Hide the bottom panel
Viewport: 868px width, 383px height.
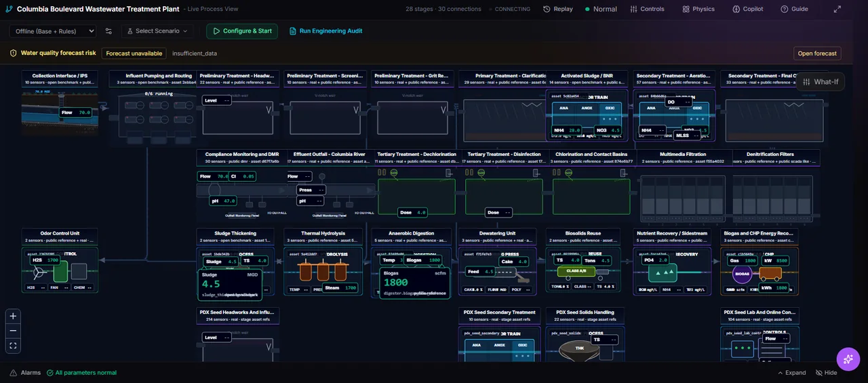tap(826, 373)
